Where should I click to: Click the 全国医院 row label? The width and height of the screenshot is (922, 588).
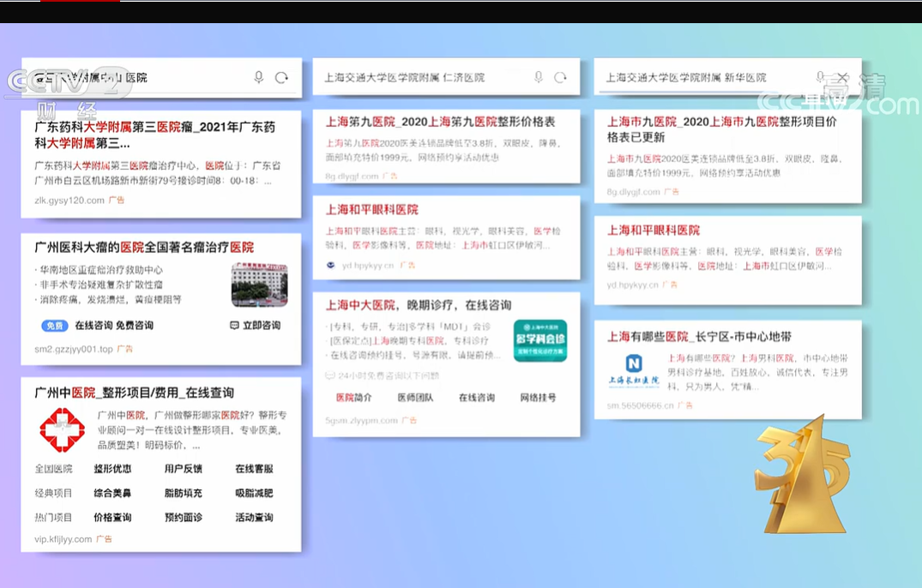point(53,468)
